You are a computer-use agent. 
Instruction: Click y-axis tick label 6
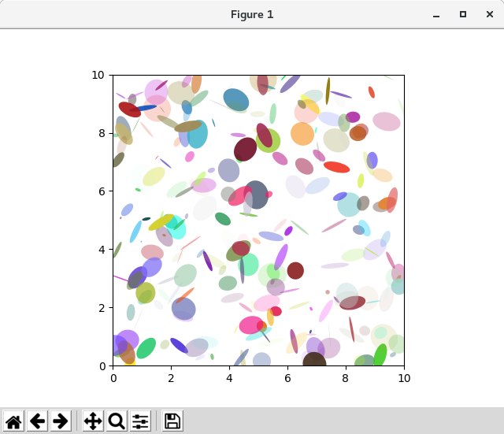(x=102, y=191)
